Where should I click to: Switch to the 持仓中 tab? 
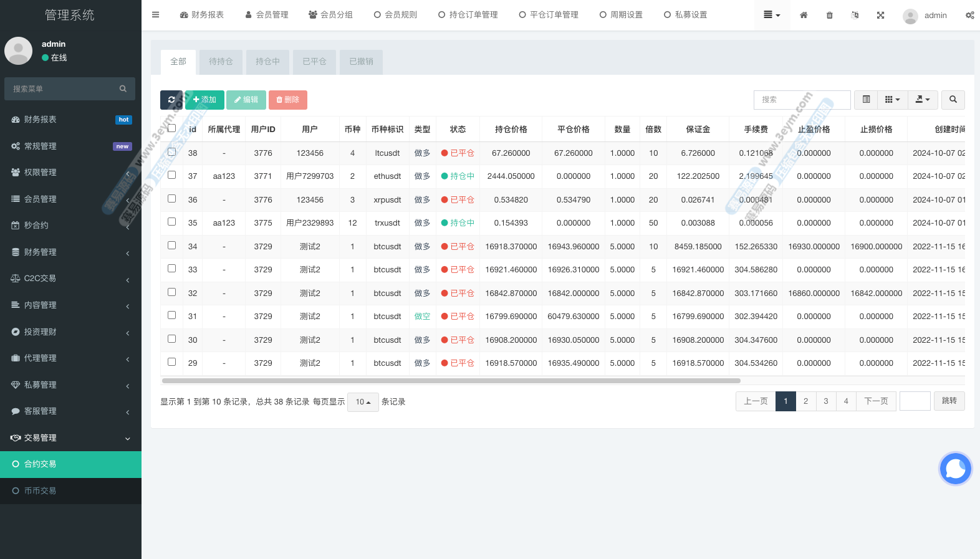coord(267,62)
